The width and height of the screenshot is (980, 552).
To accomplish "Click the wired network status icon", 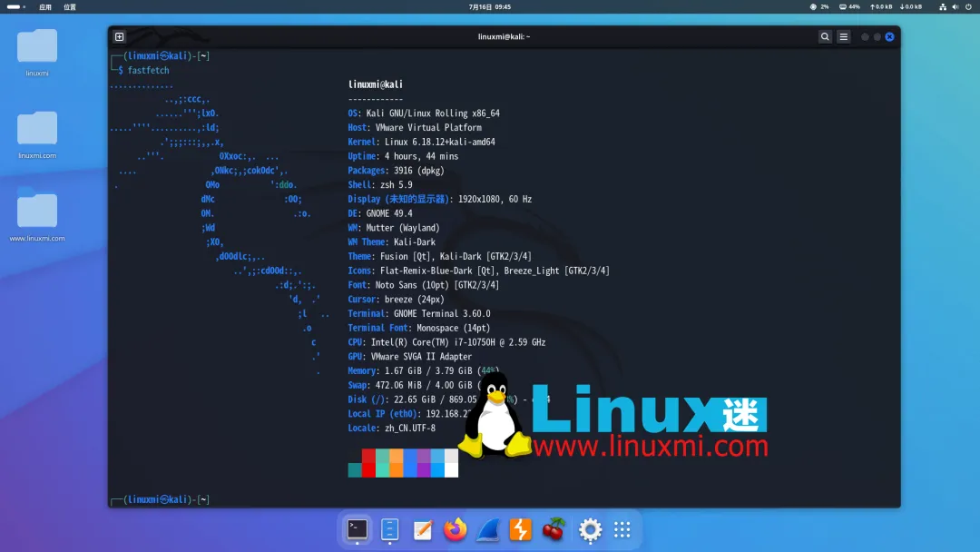I will click(x=943, y=7).
